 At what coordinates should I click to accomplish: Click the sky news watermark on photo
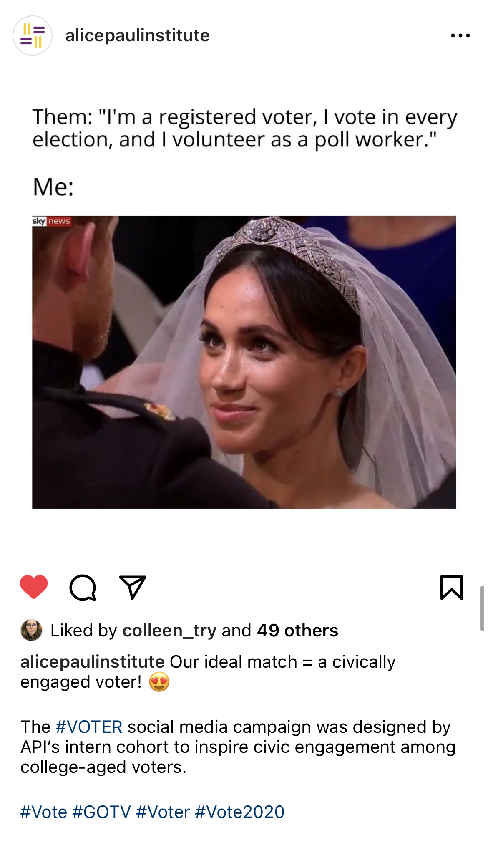coord(51,221)
